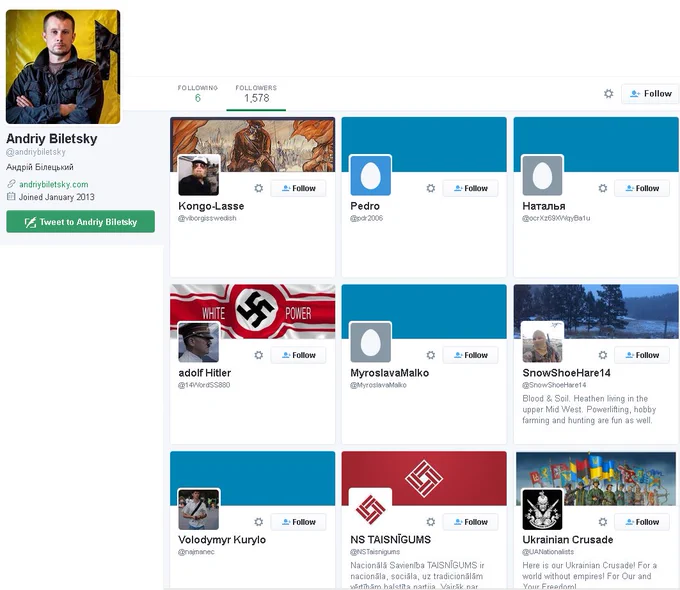
Task: Open Volodymyr Kurylo's avatar picture
Action: pyautogui.click(x=199, y=509)
